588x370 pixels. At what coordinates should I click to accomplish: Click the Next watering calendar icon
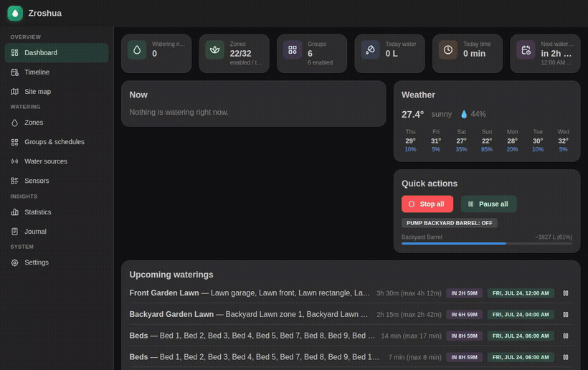(x=526, y=50)
